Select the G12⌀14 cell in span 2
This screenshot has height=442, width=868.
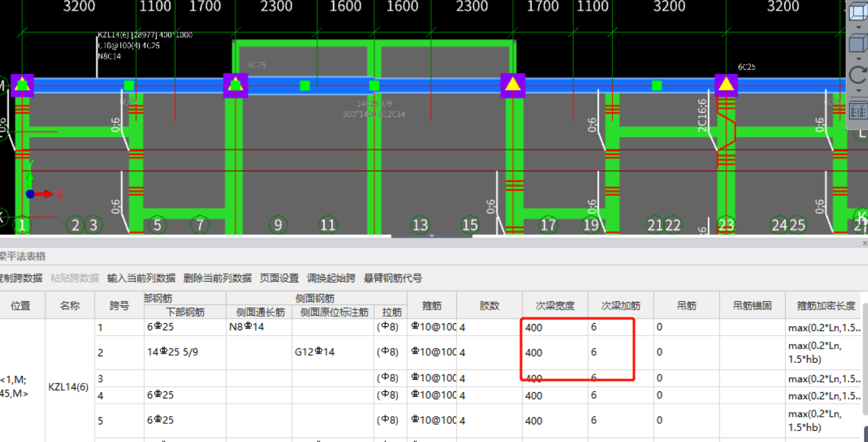333,352
